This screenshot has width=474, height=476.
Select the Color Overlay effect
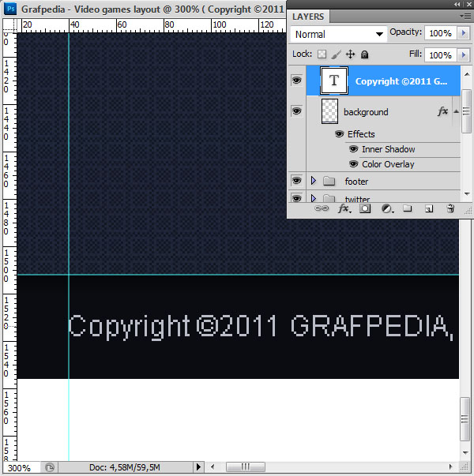pos(388,164)
